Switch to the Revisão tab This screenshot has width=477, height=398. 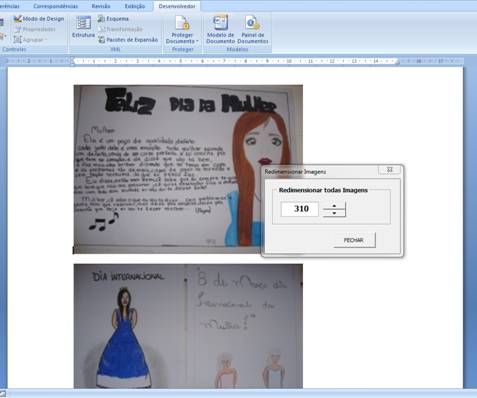[101, 6]
